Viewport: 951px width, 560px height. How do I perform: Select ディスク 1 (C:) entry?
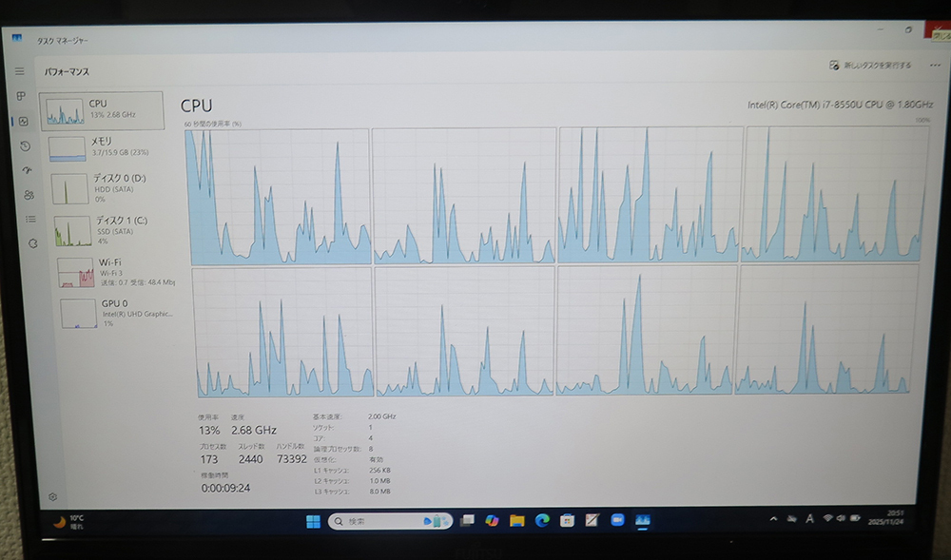tap(111, 230)
